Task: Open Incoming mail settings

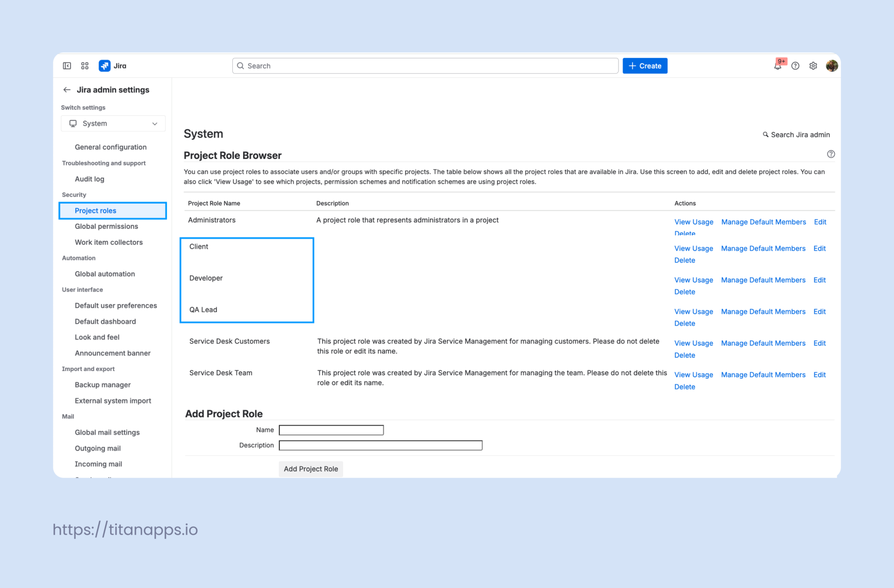Action: 98,464
